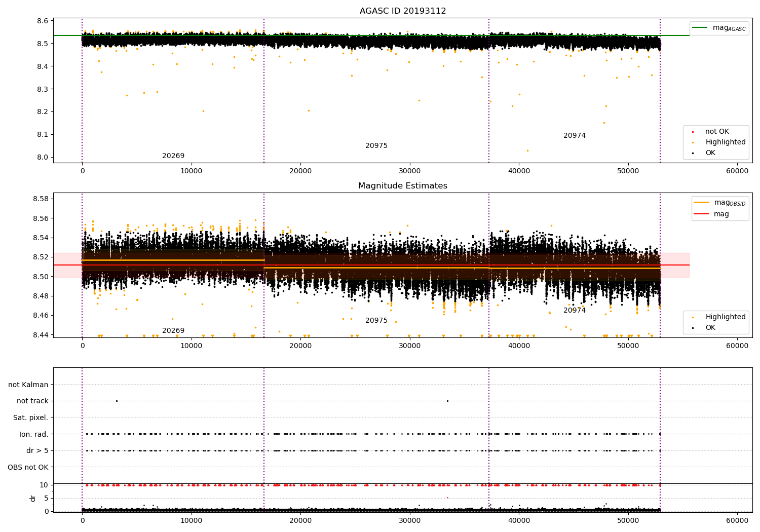The width and height of the screenshot is (760, 532).
Task: Click the 'dr' y-axis label
Action: coord(33,498)
